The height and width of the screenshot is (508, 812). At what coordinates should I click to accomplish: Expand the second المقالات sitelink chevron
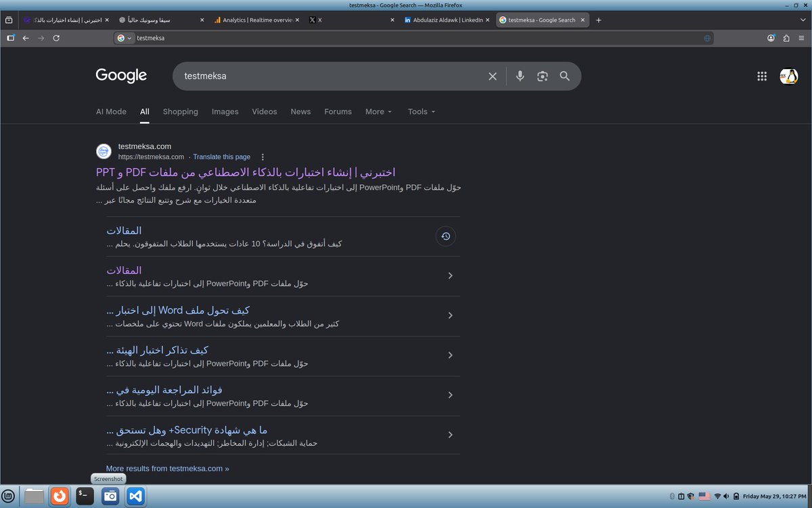pos(450,276)
